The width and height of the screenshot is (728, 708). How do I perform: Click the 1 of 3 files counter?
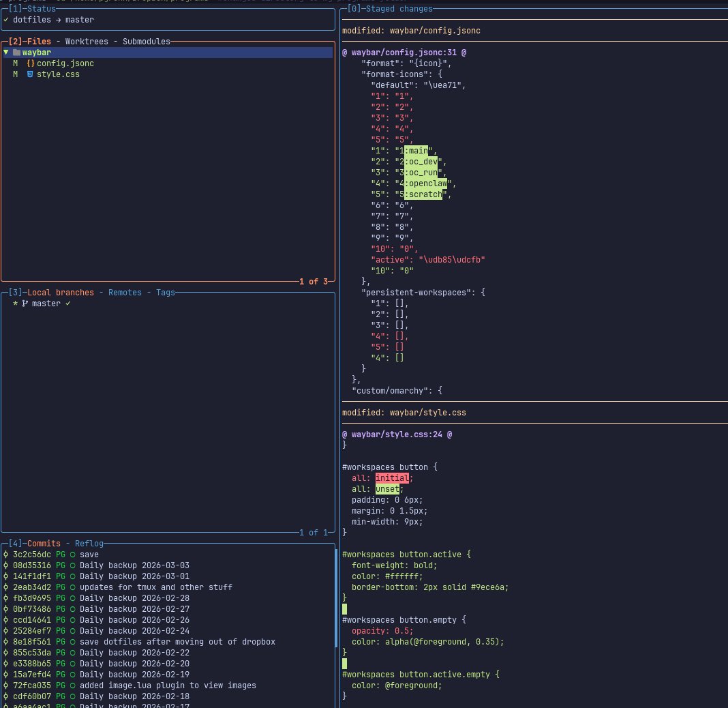click(x=314, y=282)
